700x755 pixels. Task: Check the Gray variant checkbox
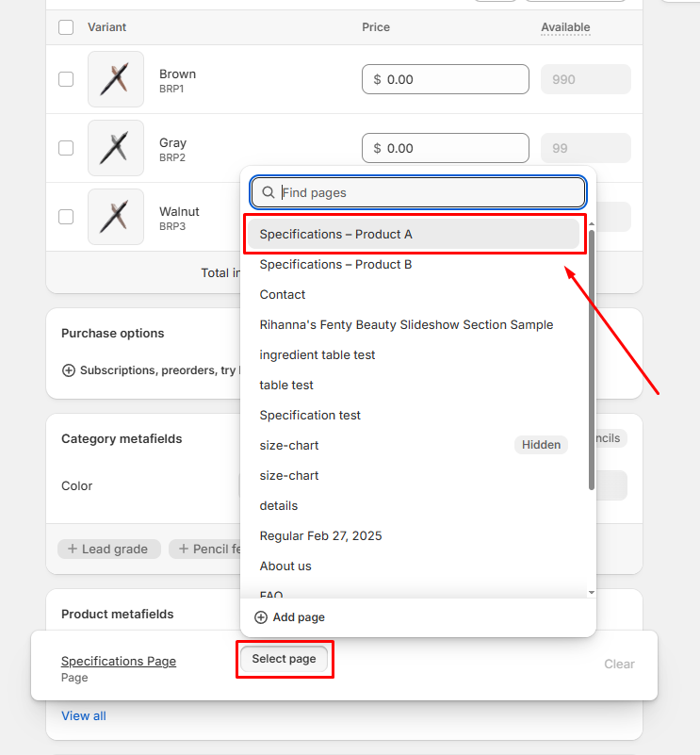click(x=66, y=148)
